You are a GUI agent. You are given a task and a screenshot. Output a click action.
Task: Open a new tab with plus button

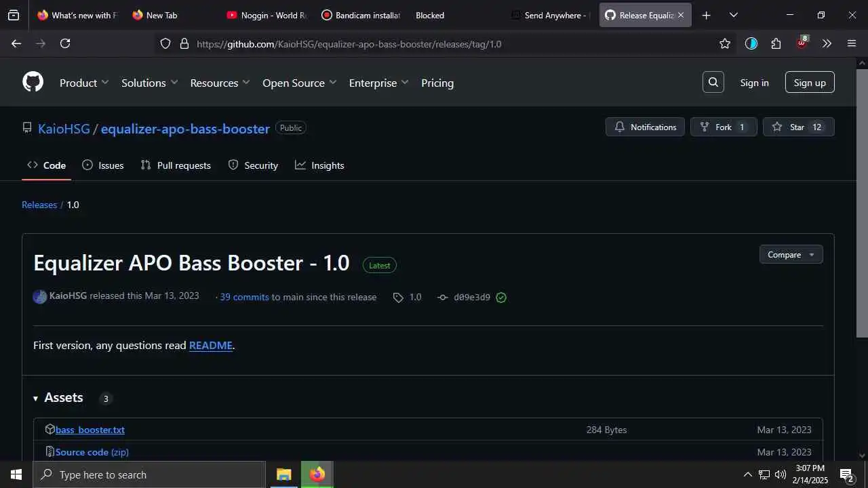(x=706, y=15)
